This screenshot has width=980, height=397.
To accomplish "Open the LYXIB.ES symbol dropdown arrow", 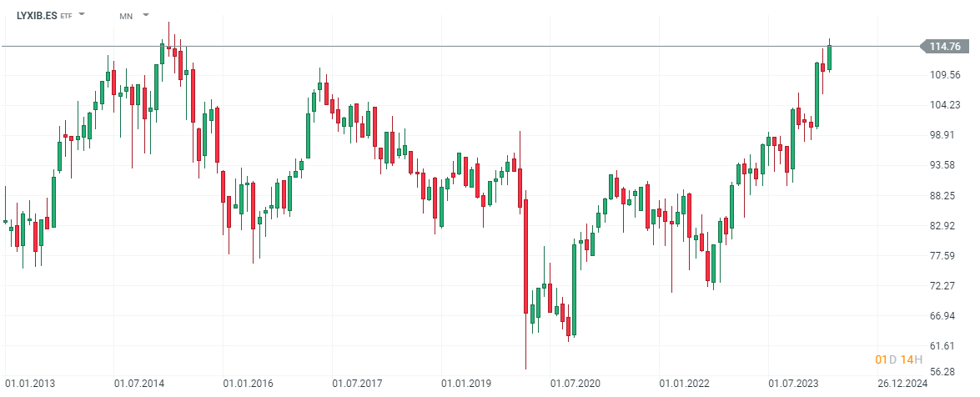I will (x=82, y=15).
